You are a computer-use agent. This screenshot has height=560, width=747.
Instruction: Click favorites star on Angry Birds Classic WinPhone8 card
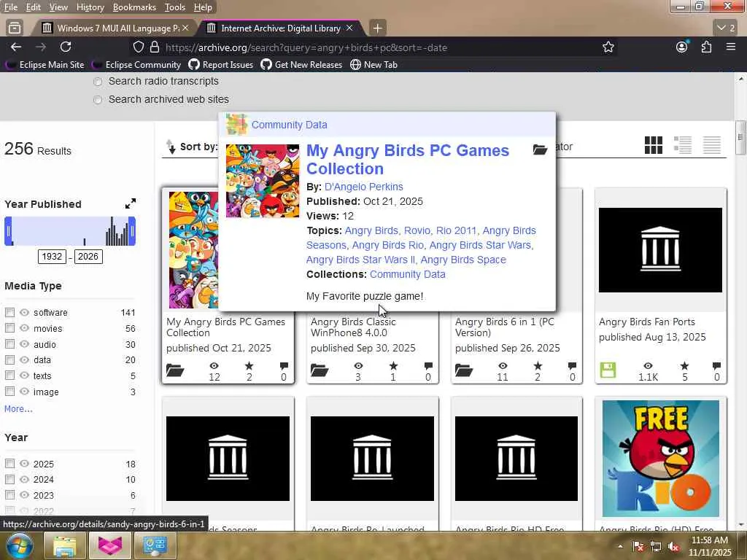coord(393,366)
